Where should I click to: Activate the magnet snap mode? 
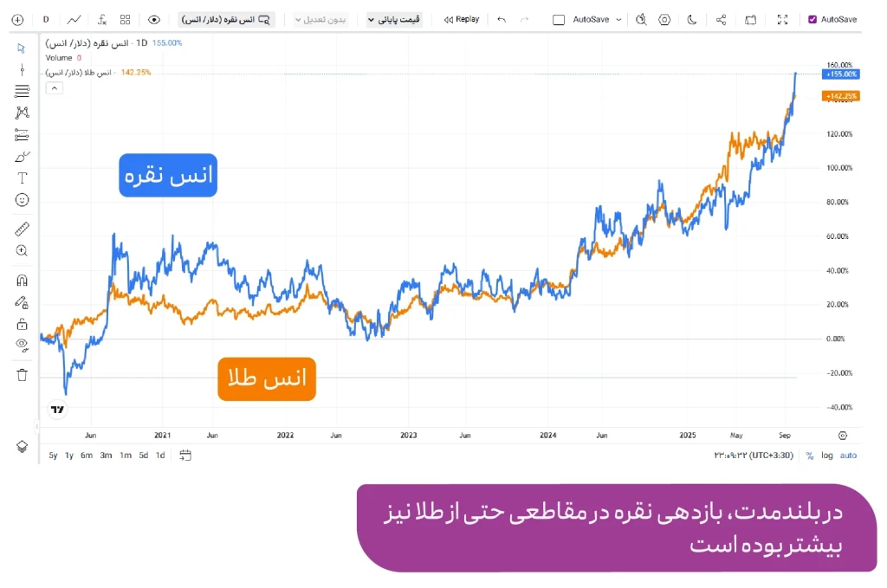(x=23, y=281)
